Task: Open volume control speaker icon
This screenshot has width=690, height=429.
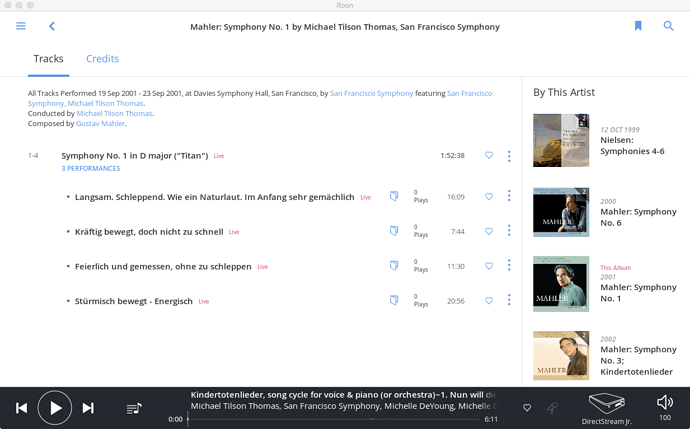Action: tap(665, 402)
